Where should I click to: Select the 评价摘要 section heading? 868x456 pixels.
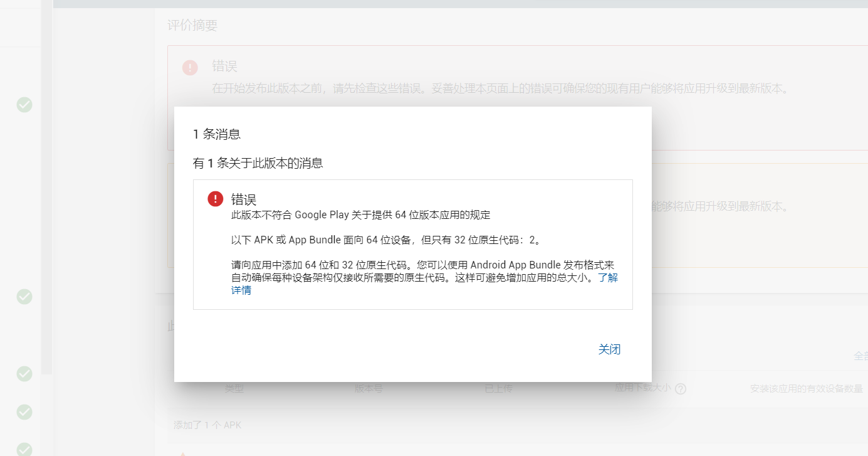pyautogui.click(x=192, y=26)
